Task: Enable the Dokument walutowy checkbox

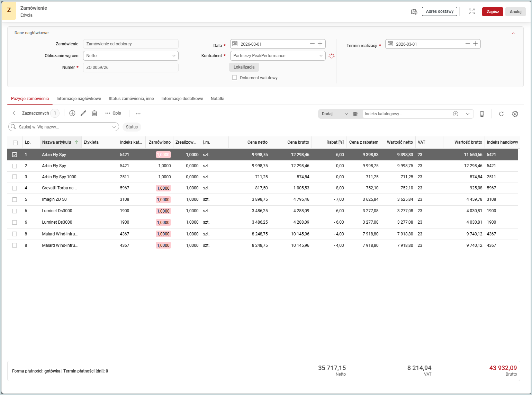Action: pyautogui.click(x=235, y=78)
